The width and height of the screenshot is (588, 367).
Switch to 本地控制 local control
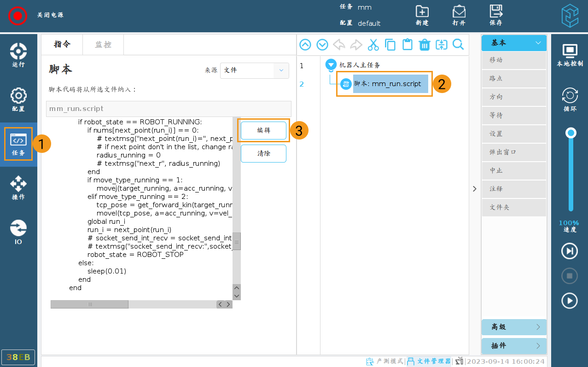click(570, 55)
